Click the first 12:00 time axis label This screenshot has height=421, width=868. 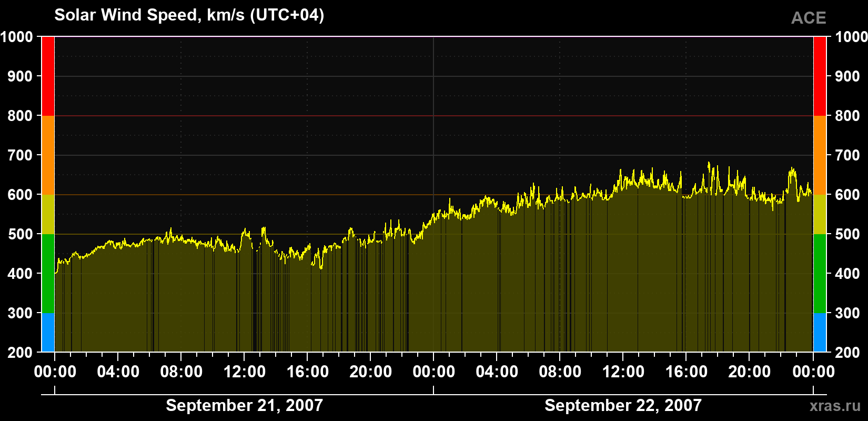pyautogui.click(x=244, y=372)
